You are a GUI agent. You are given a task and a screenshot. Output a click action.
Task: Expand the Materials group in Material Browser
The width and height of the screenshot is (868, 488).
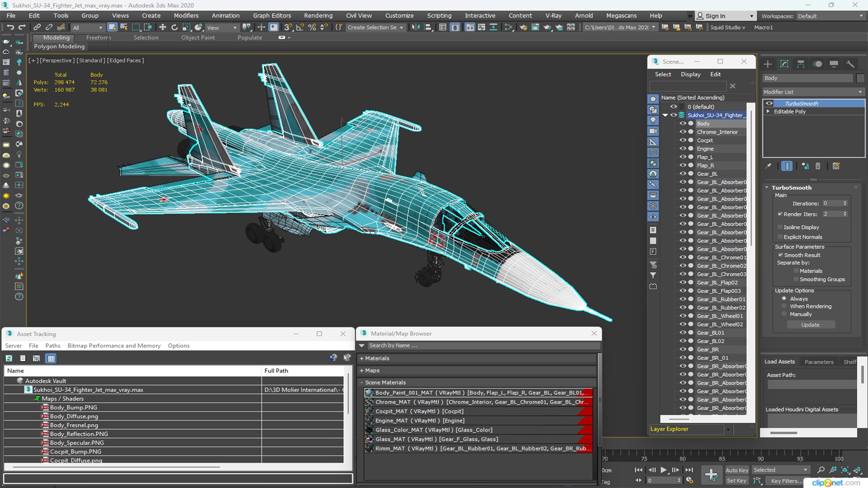point(362,358)
